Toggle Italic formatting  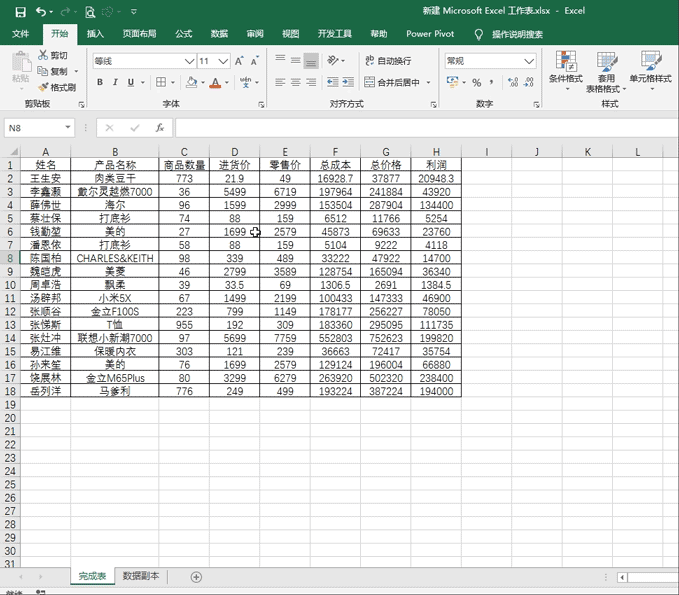(115, 82)
